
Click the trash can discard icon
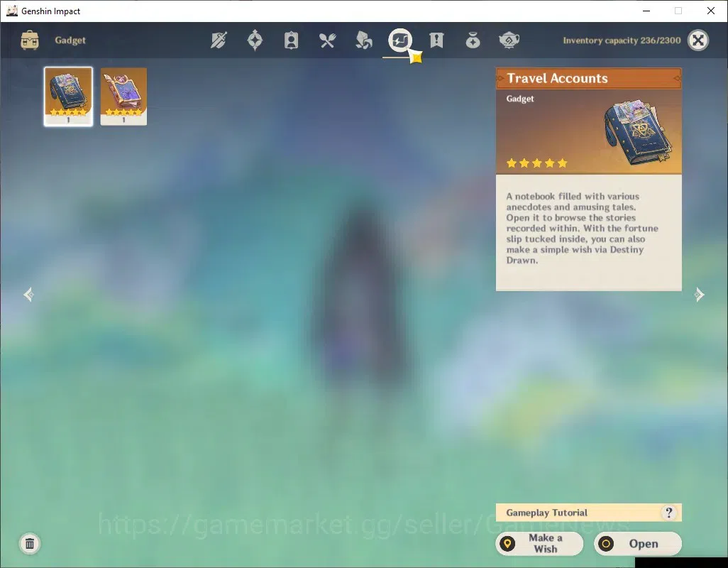(30, 543)
